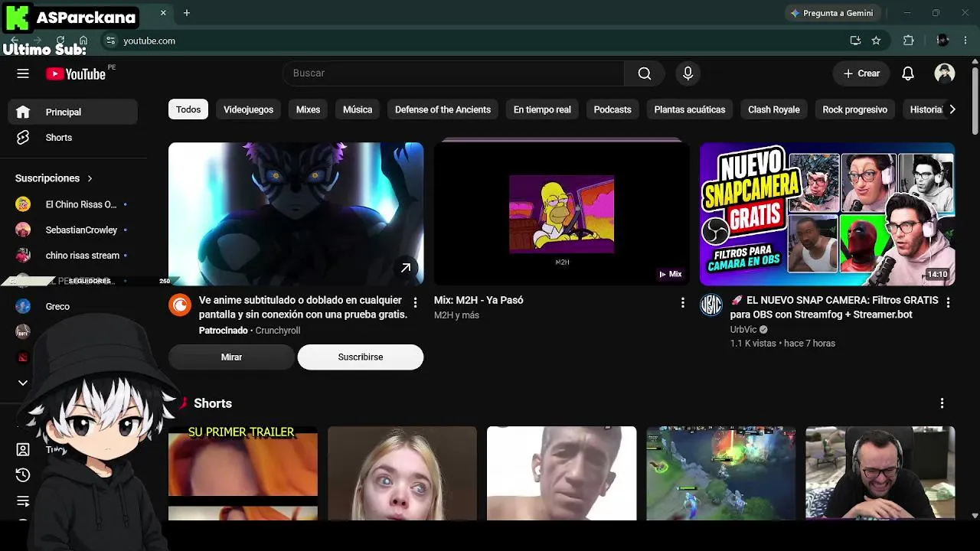The height and width of the screenshot is (551, 980).
Task: Select the Clash Royale chip
Action: [774, 109]
